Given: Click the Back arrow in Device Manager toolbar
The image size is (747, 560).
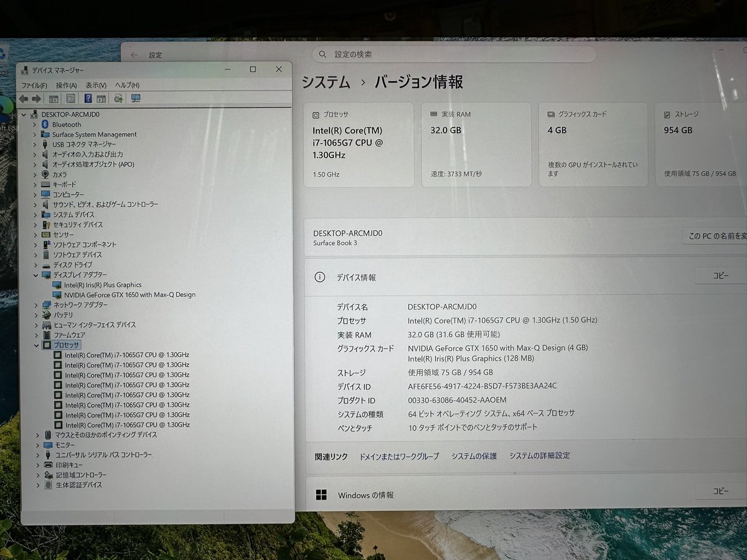Looking at the screenshot, I should pyautogui.click(x=23, y=98).
